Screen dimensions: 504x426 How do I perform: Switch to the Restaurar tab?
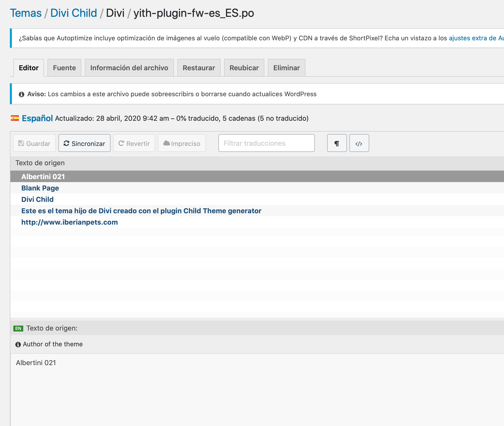[199, 68]
